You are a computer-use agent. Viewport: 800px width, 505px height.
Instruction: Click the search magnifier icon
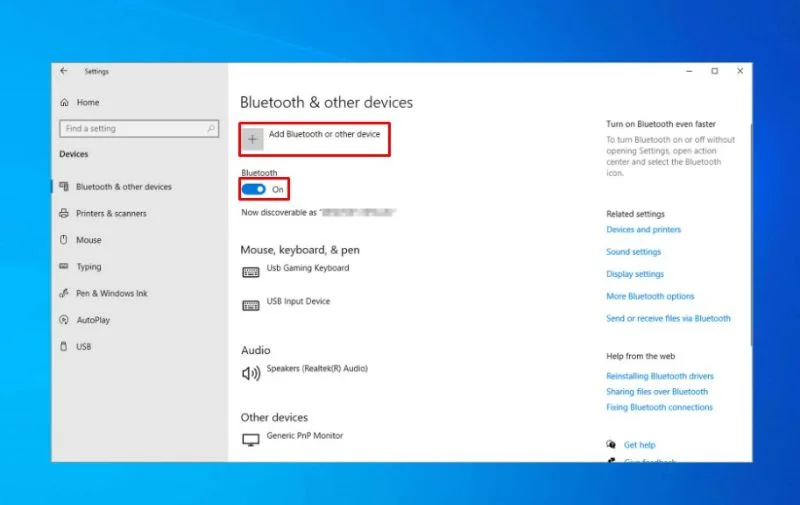(x=211, y=129)
